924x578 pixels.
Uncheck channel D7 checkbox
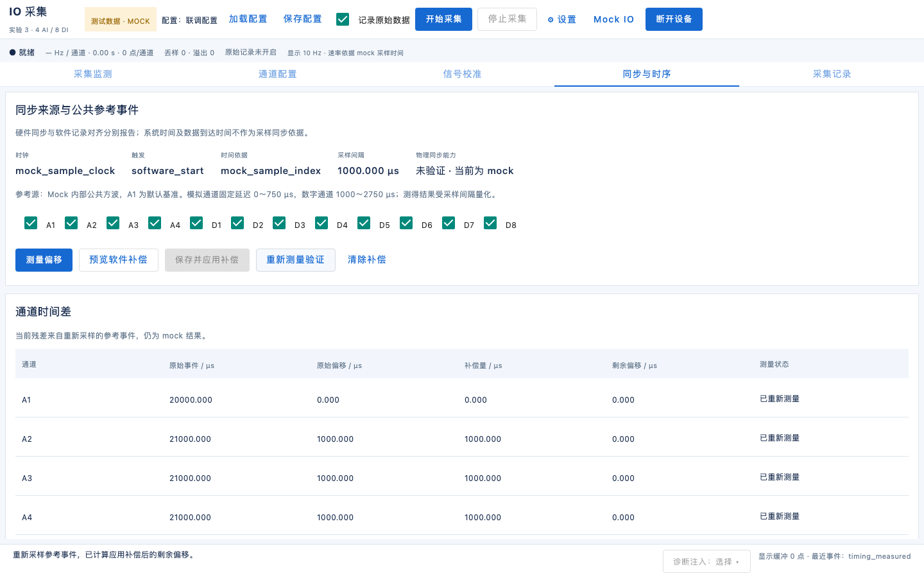[449, 223]
